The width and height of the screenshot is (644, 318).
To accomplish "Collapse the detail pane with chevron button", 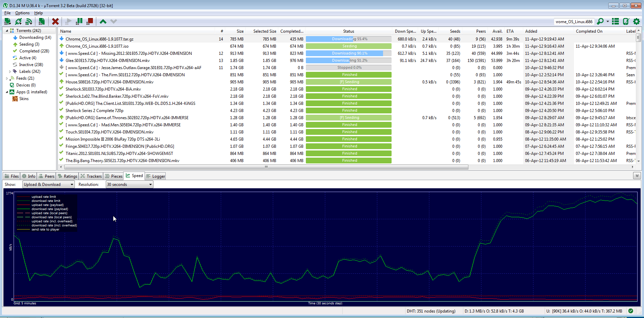I will pyautogui.click(x=637, y=176).
